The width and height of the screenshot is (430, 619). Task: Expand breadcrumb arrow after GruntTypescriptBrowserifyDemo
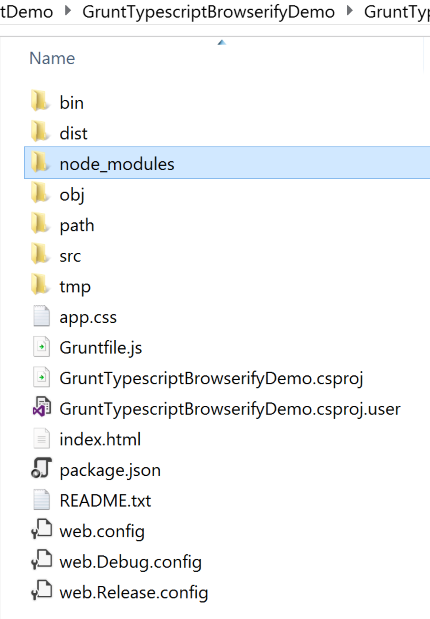click(350, 11)
